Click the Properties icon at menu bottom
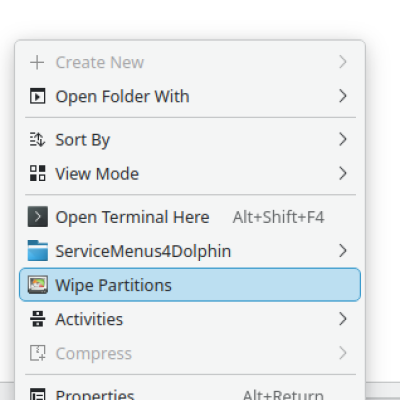The height and width of the screenshot is (400, 400). coord(37,394)
